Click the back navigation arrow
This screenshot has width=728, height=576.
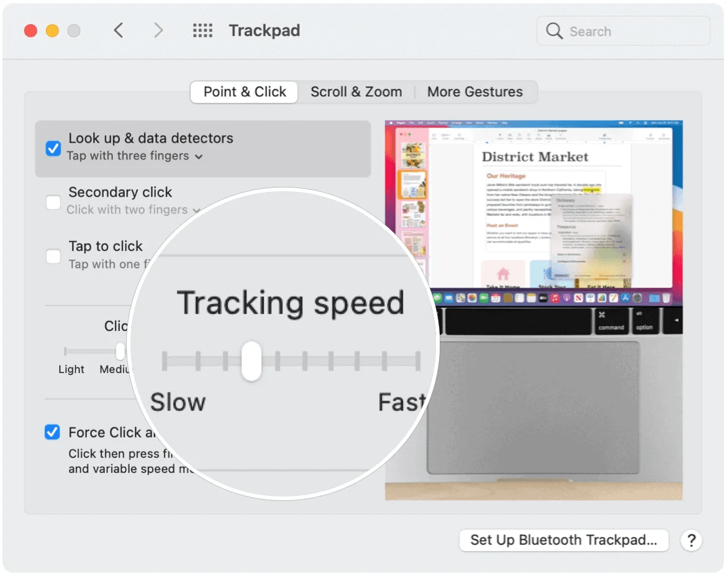click(x=119, y=30)
